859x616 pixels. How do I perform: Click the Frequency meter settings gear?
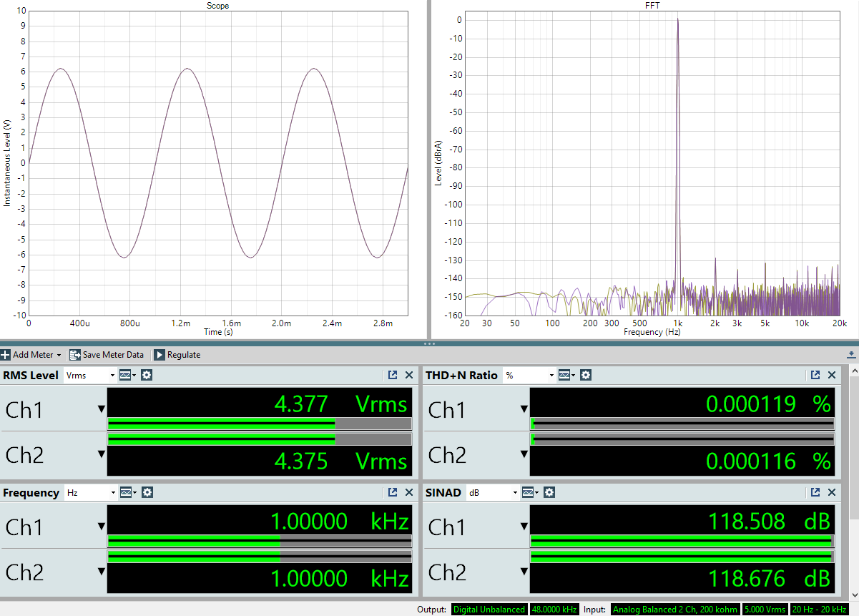click(x=147, y=492)
